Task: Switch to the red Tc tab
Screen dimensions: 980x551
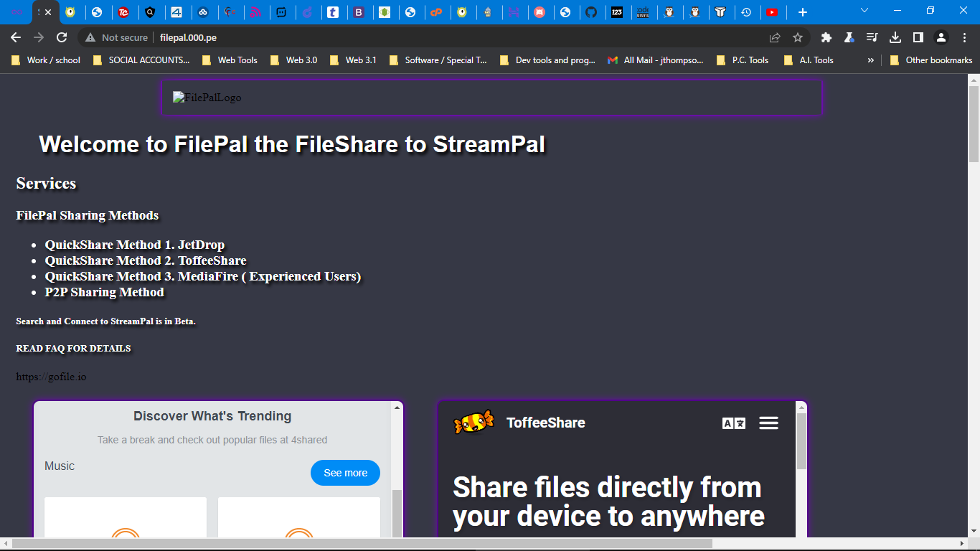Action: click(123, 12)
